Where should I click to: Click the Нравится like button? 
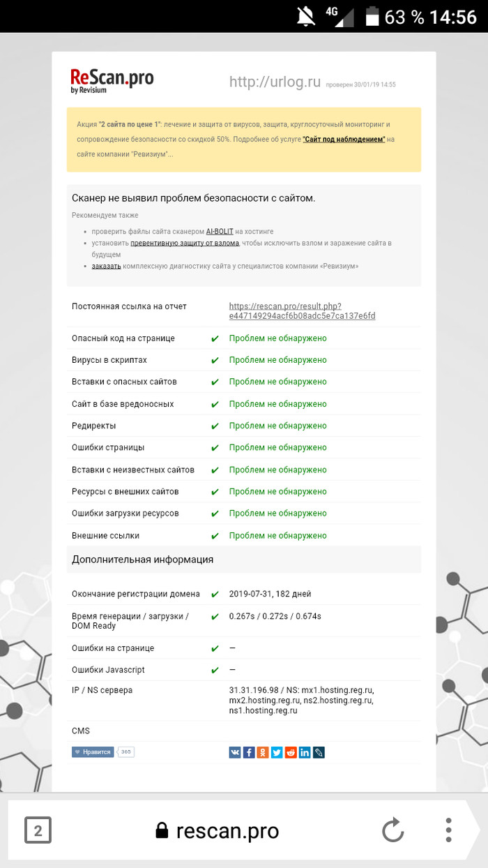pos(93,752)
